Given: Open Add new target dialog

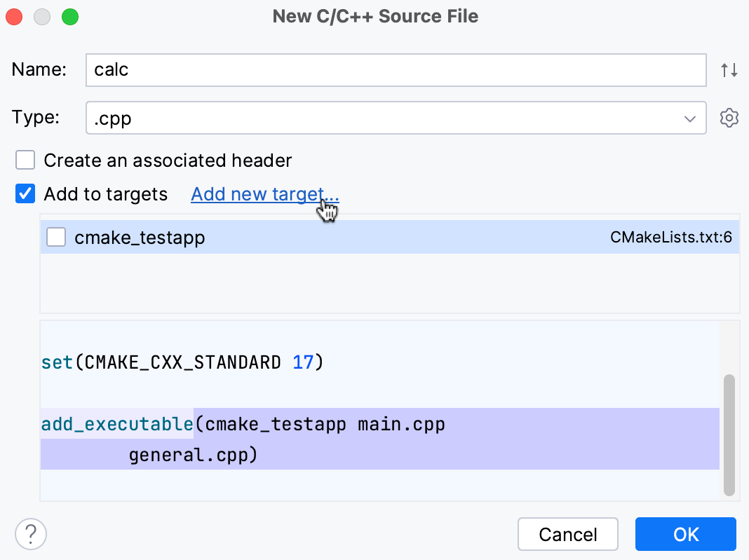Looking at the screenshot, I should point(264,193).
